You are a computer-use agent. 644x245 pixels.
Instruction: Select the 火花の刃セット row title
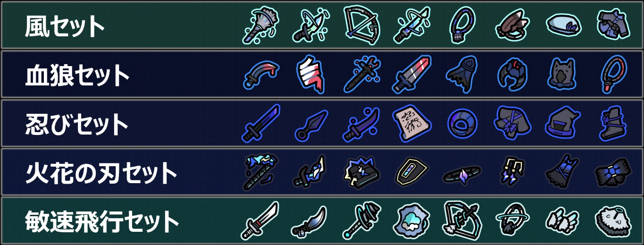[x=101, y=174]
